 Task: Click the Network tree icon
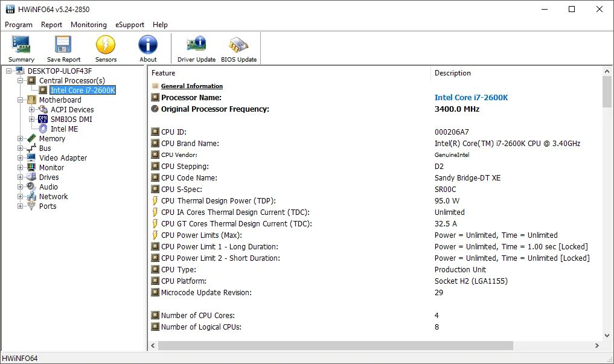(x=32, y=196)
